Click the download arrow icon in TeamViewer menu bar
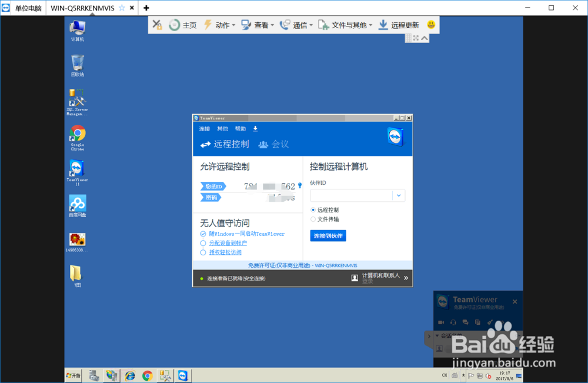The image size is (588, 383). point(255,129)
